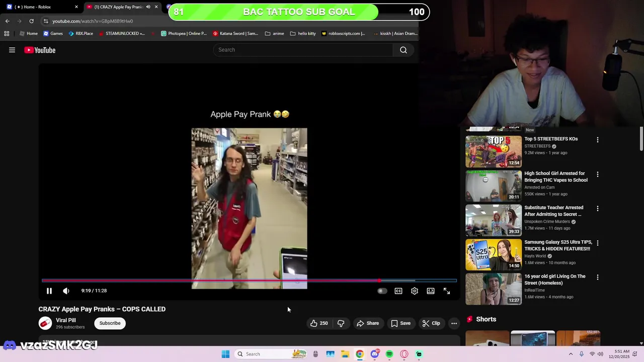Image resolution: width=644 pixels, height=362 pixels.
Task: Open the player settings gear
Action: click(414, 291)
